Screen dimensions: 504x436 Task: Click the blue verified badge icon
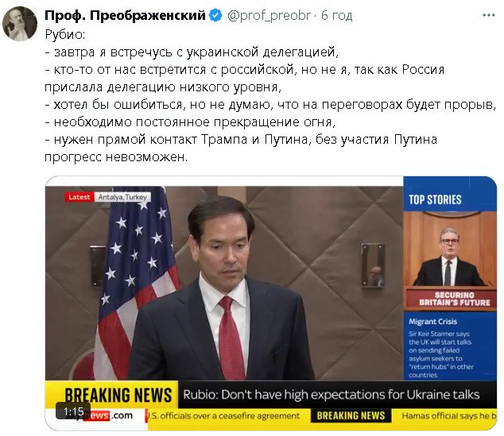215,15
